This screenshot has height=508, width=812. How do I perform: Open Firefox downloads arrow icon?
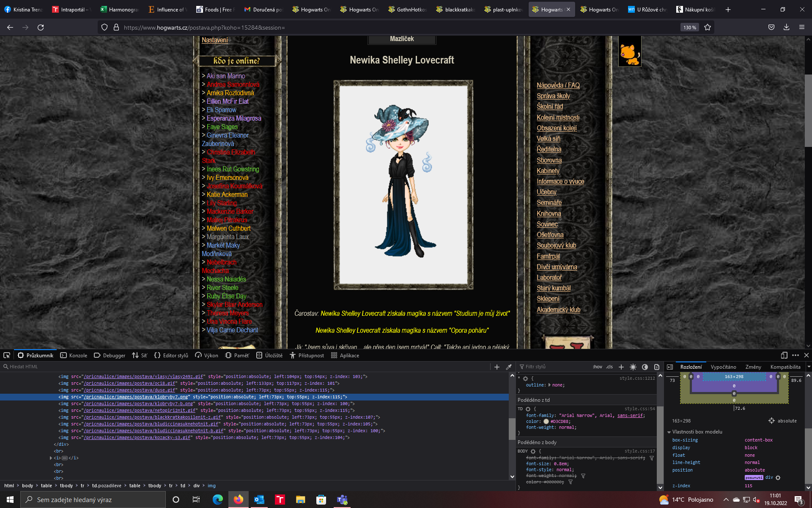(786, 28)
